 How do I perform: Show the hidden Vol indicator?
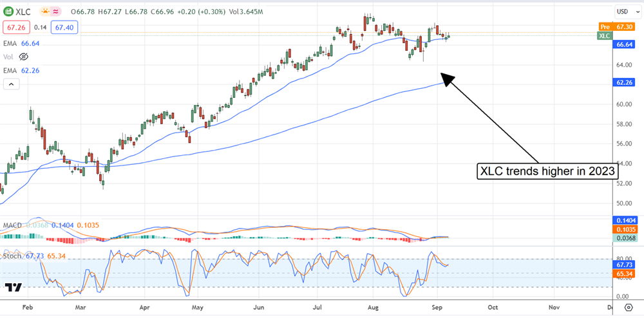23,57
